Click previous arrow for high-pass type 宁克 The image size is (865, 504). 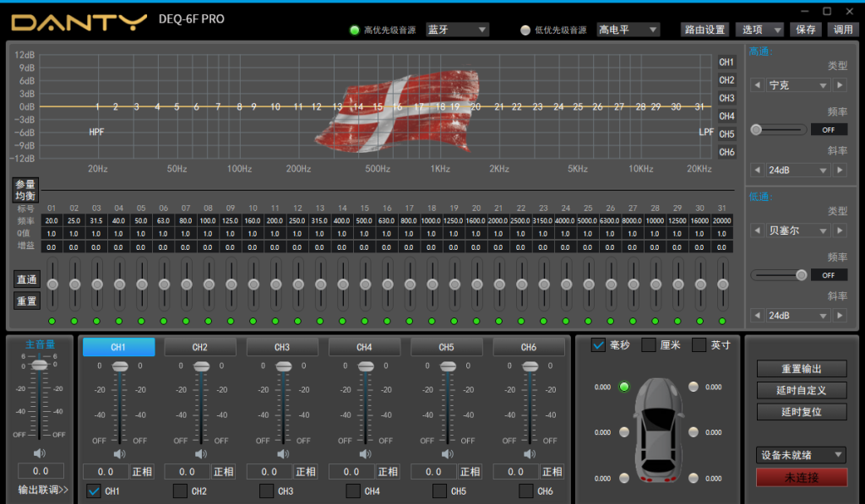point(758,85)
